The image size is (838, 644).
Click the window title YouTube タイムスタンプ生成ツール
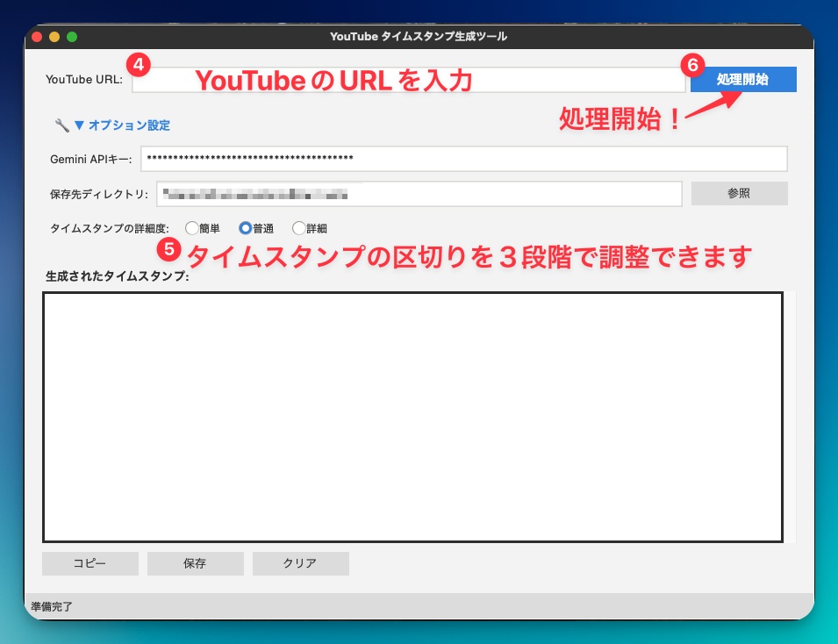pyautogui.click(x=419, y=36)
